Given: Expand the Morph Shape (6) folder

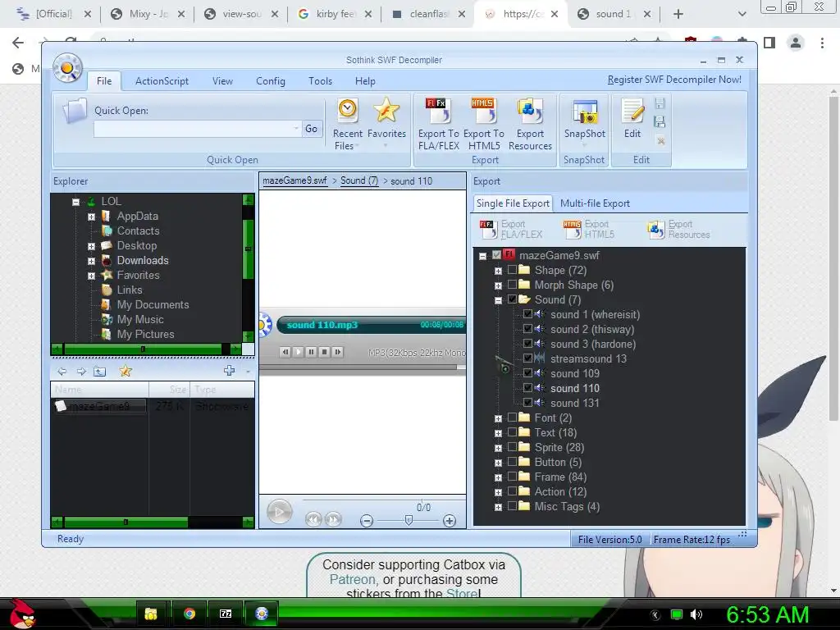Looking at the screenshot, I should 498,285.
